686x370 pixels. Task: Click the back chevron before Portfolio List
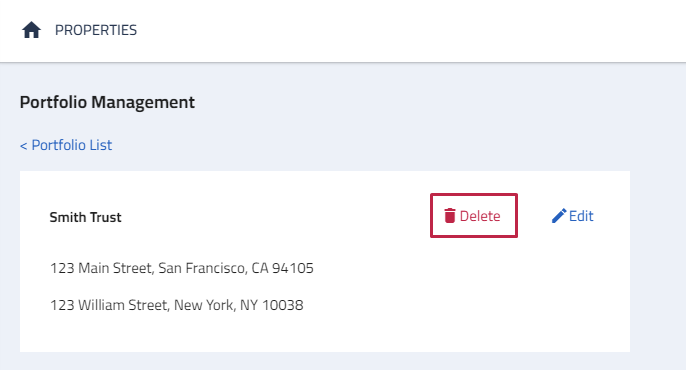click(x=24, y=146)
